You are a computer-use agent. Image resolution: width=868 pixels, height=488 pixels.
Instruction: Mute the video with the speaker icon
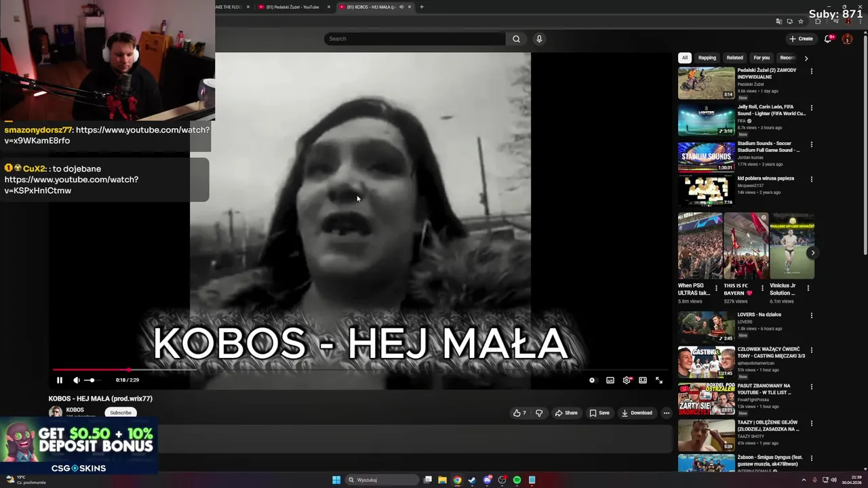coord(76,380)
